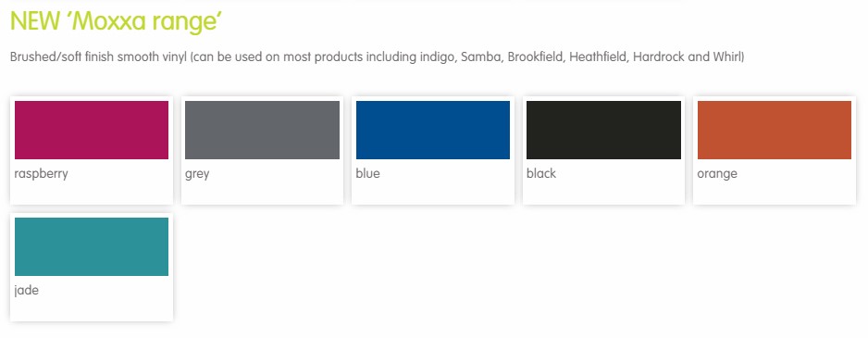Click blank area below raspberry label in card

click(x=92, y=193)
